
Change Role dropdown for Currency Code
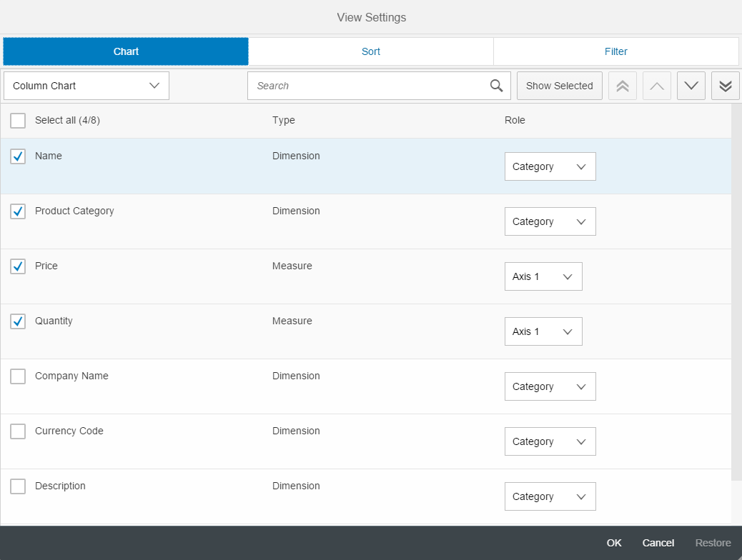tap(550, 441)
